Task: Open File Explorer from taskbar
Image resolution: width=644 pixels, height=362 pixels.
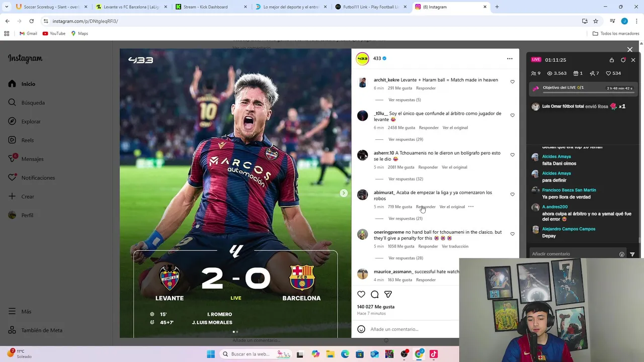Action: pyautogui.click(x=330, y=354)
